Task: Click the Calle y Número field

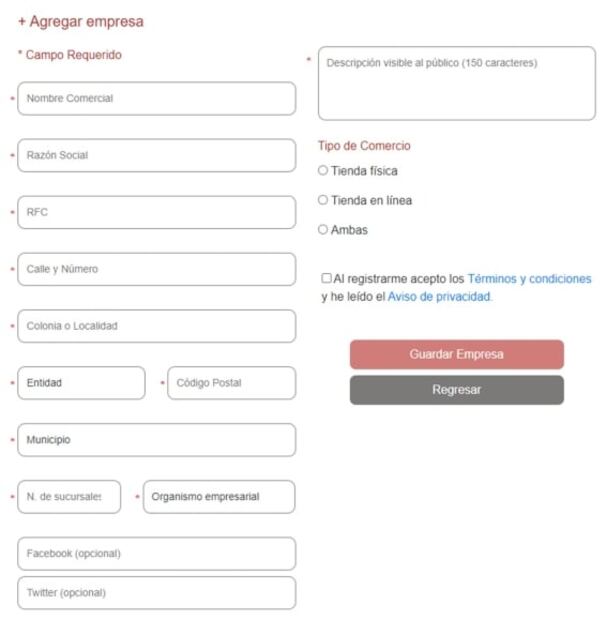Action: pyautogui.click(x=157, y=269)
